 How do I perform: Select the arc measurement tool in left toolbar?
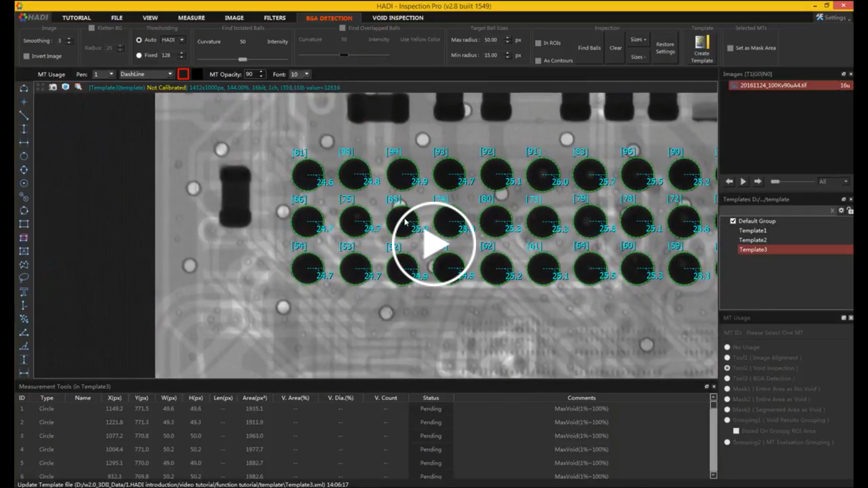coord(24,88)
